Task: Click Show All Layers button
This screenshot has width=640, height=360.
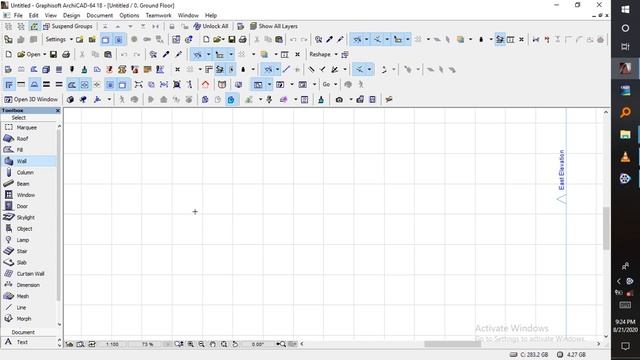Action: click(273, 26)
